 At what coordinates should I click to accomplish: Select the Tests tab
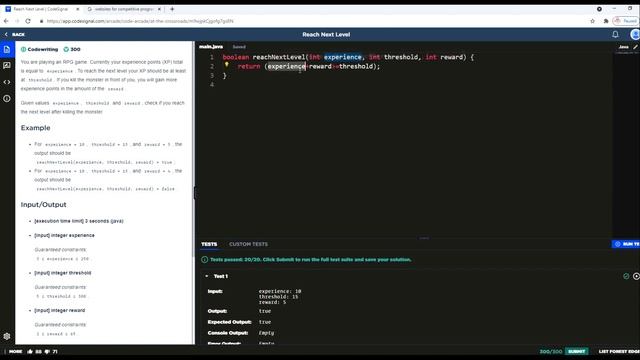209,244
